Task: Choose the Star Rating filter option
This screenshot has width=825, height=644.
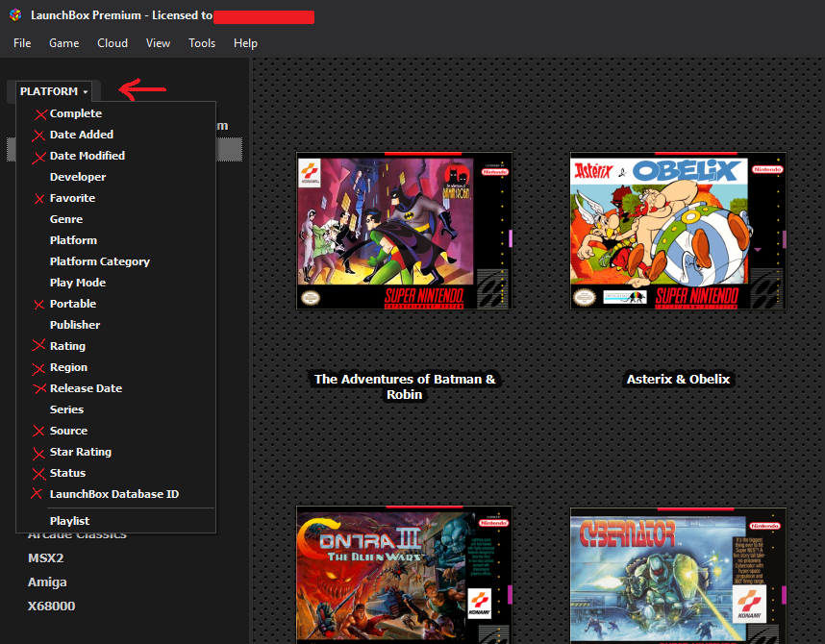Action: (x=115, y=452)
